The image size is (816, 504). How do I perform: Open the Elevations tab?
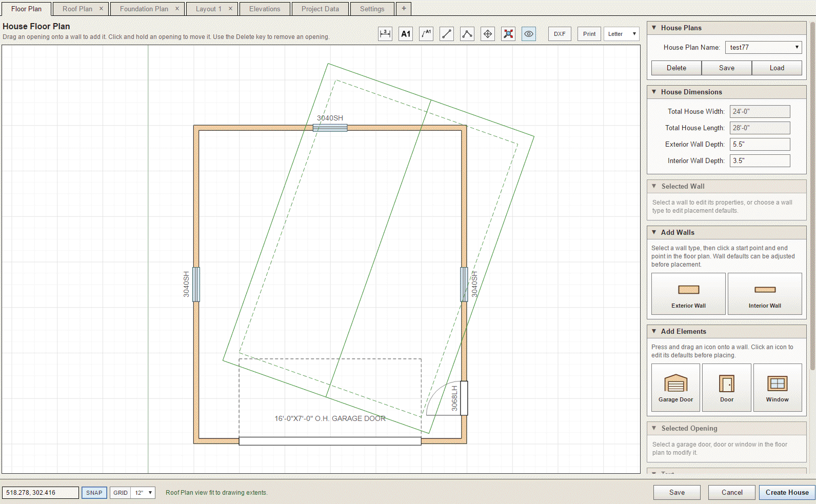click(265, 9)
